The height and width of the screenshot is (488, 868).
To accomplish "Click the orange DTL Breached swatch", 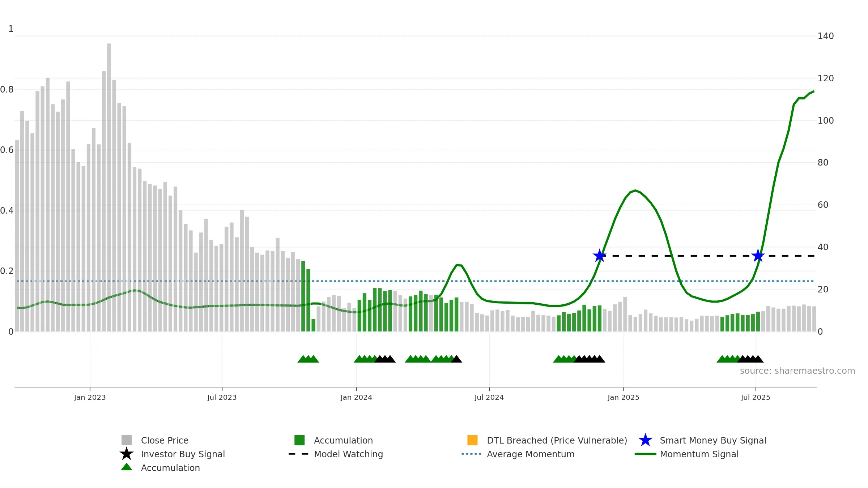I will [472, 440].
